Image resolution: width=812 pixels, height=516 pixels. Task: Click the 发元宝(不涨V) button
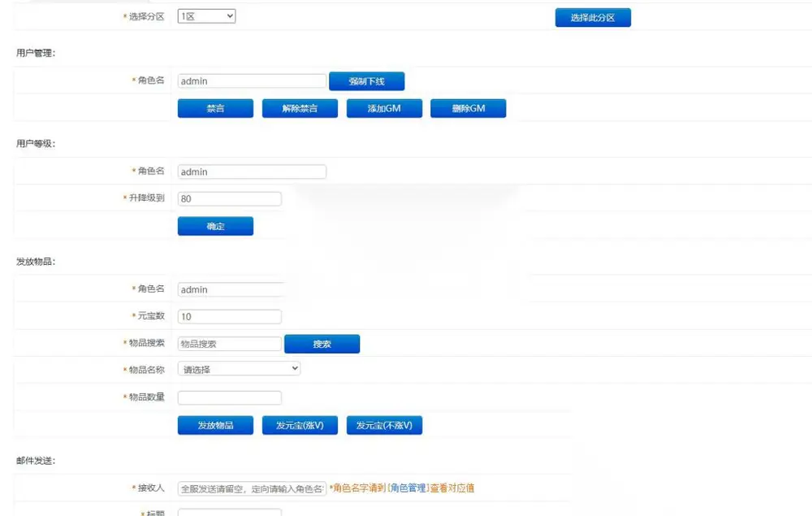384,425
